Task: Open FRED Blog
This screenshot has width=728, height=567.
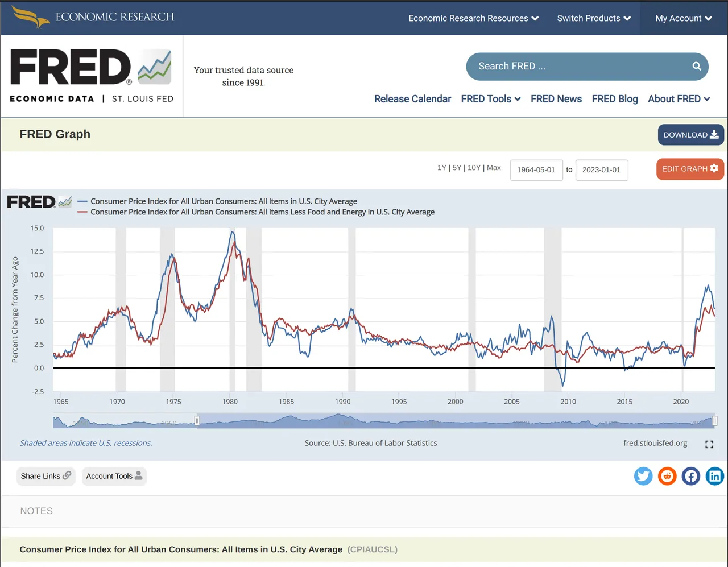Action: [615, 99]
